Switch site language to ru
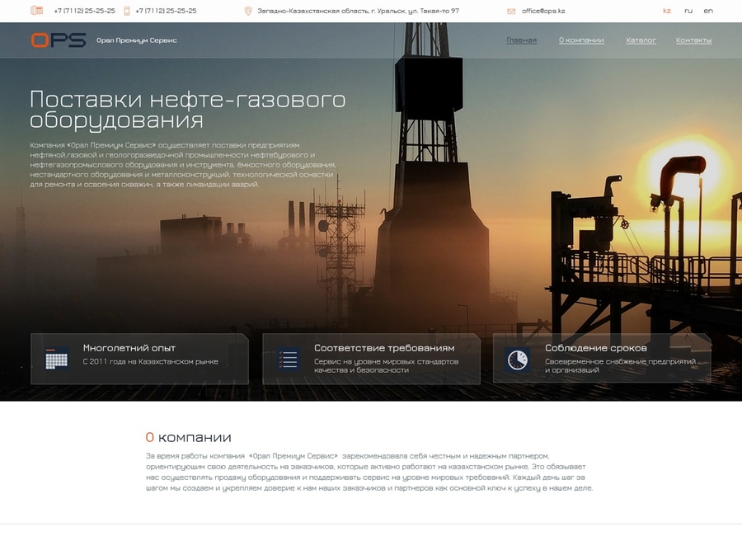This screenshot has height=560, width=742. (688, 11)
